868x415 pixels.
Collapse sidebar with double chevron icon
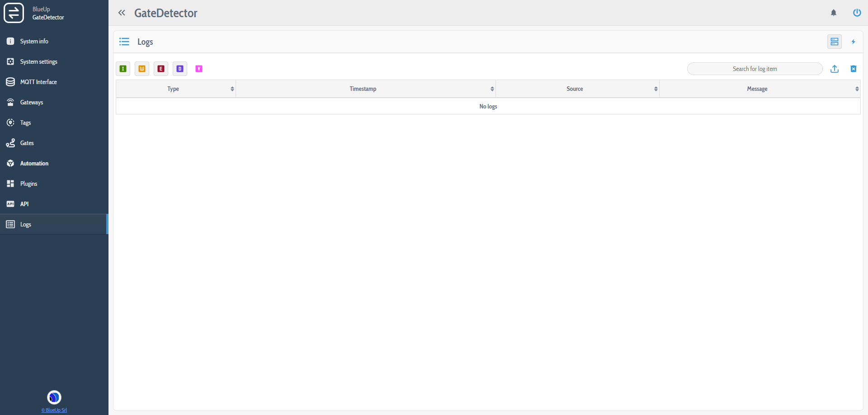coord(122,13)
